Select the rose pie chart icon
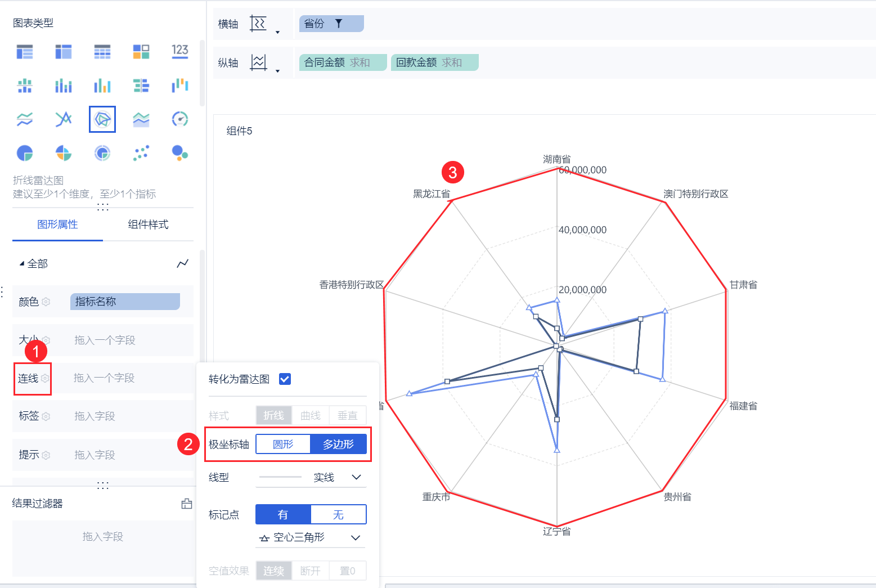Viewport: 876px width, 588px height. pyautogui.click(x=64, y=153)
